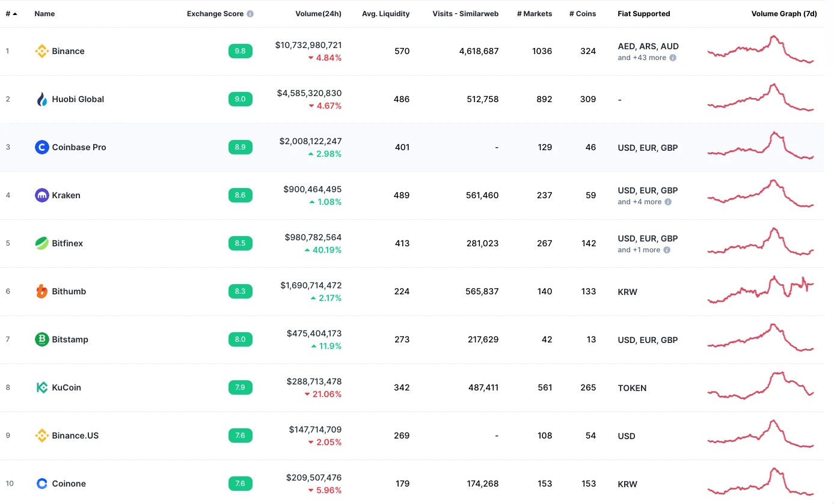Screen dimensions: 834x504
Task: Open the Coinbase Pro exchange link
Action: point(79,147)
